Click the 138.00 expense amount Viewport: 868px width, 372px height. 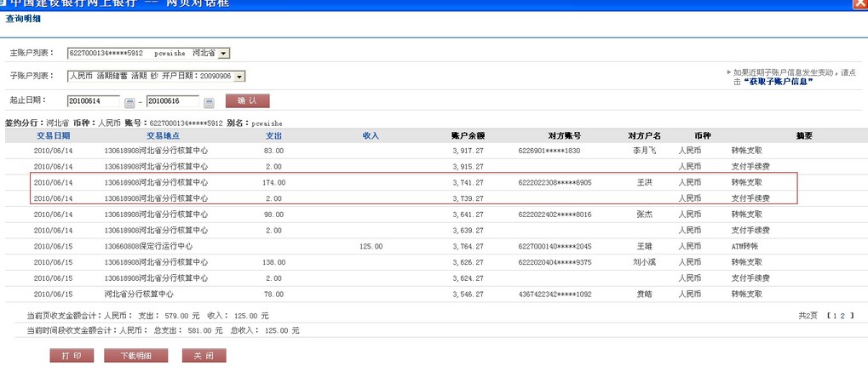273,262
